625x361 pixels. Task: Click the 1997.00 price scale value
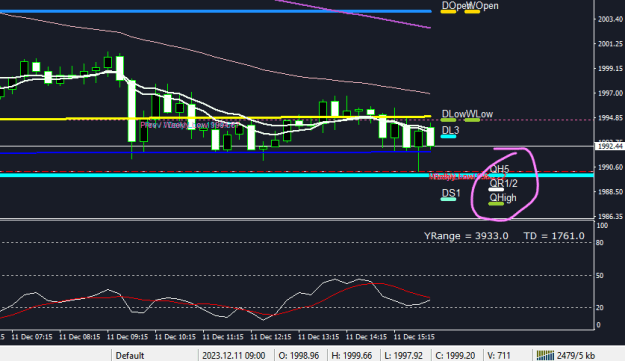point(610,93)
